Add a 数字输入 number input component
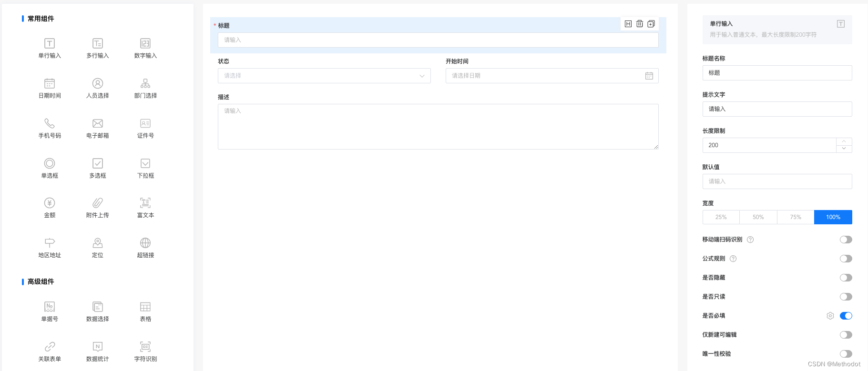Viewport: 868px width, 371px height. [x=145, y=49]
